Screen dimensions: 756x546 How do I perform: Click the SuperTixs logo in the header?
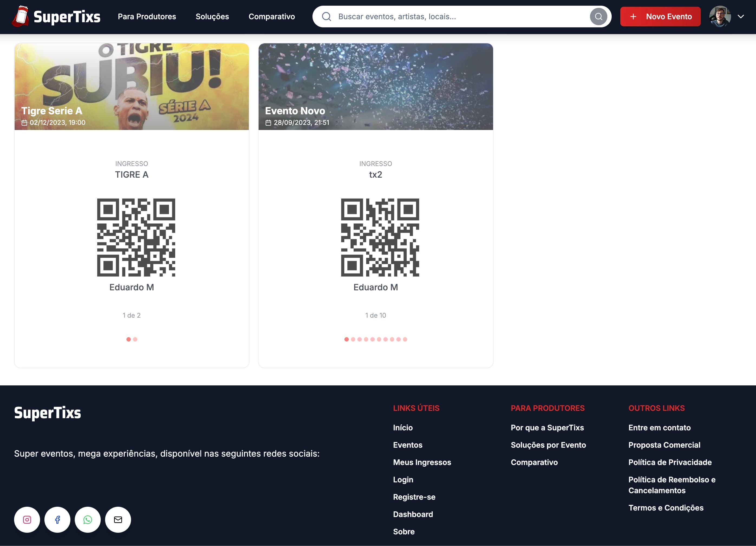[56, 16]
